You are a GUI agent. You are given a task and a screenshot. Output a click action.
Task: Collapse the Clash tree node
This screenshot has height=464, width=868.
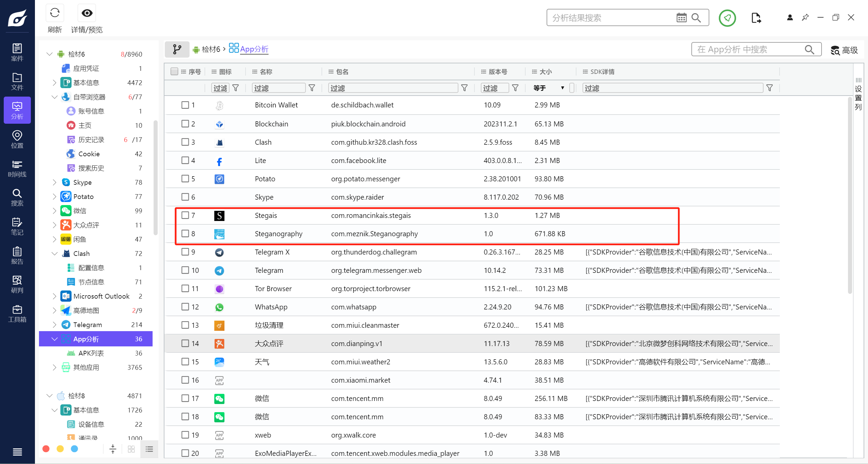click(x=54, y=254)
